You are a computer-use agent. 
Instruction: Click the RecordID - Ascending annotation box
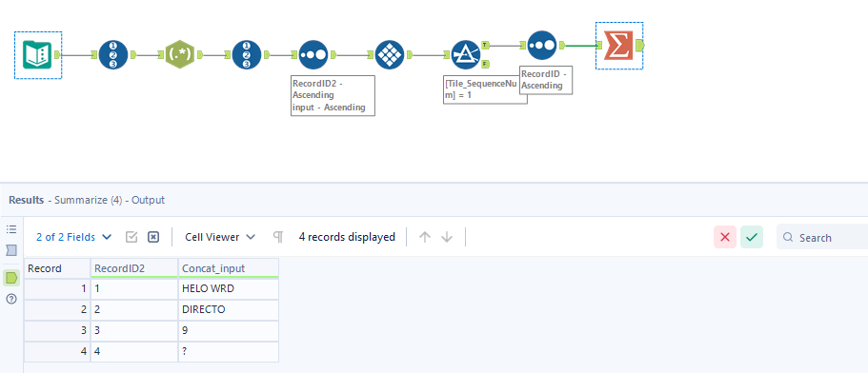[x=546, y=80]
